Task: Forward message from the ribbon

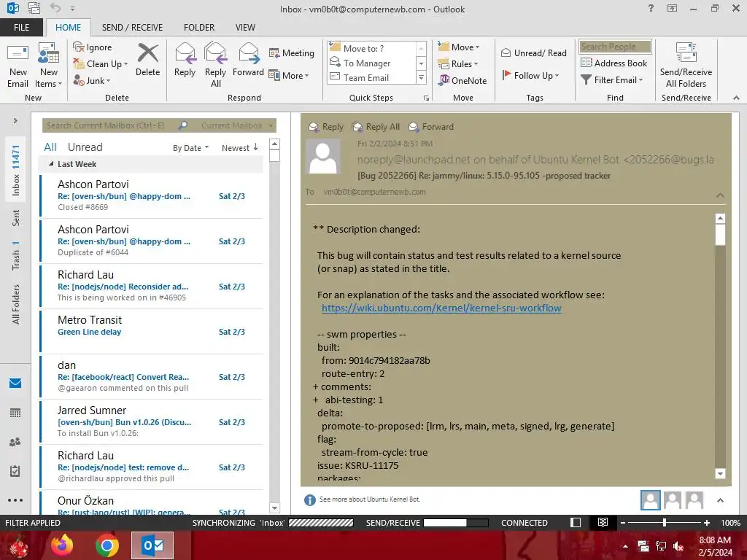Action: click(248, 60)
